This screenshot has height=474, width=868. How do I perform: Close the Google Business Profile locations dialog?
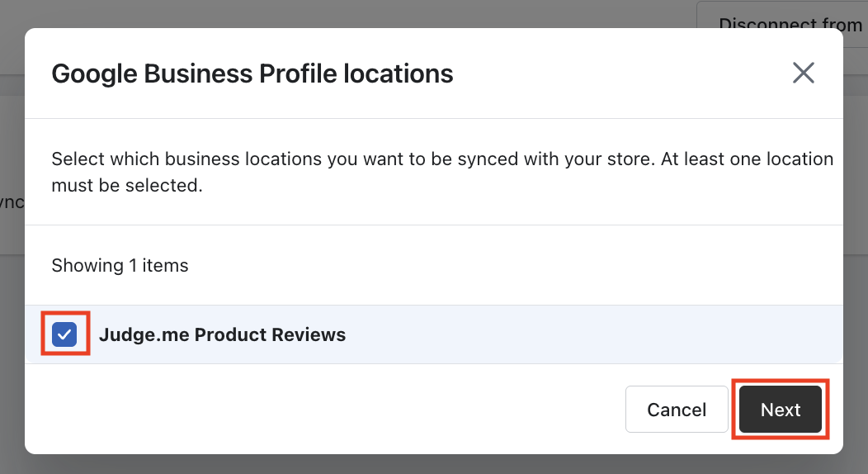click(x=803, y=73)
